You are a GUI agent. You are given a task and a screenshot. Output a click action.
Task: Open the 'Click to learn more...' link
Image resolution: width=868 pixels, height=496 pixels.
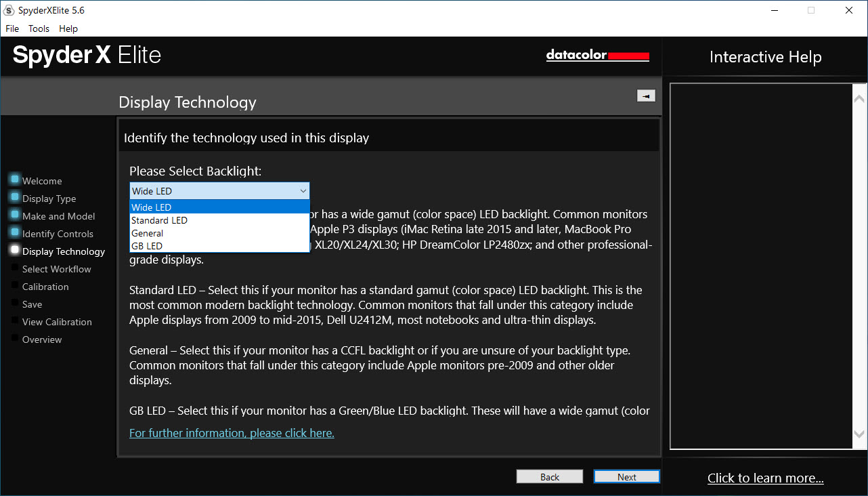766,478
